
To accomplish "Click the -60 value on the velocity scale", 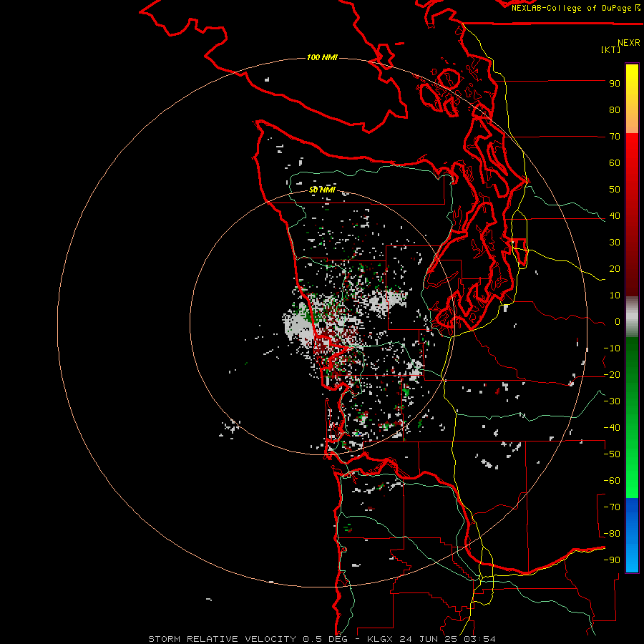I will (612, 481).
